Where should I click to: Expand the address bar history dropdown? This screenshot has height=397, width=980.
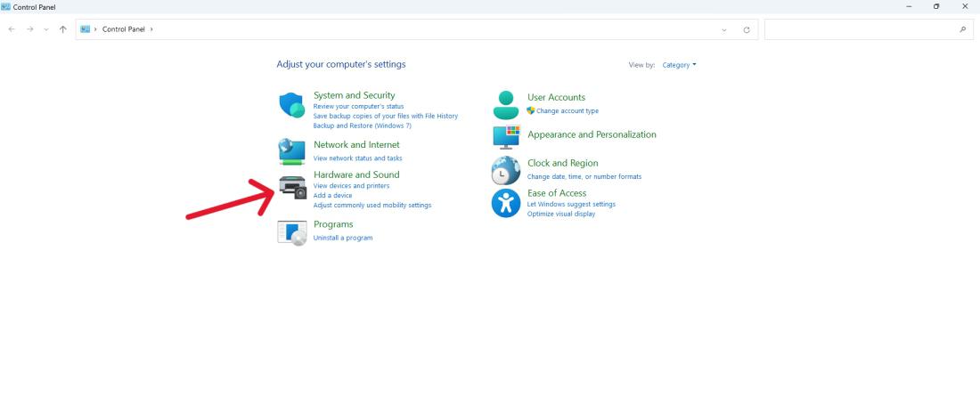724,29
